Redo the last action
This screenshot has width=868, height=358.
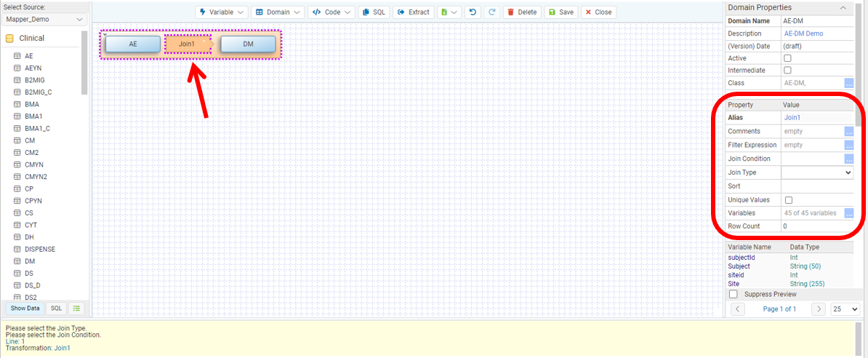pos(491,12)
